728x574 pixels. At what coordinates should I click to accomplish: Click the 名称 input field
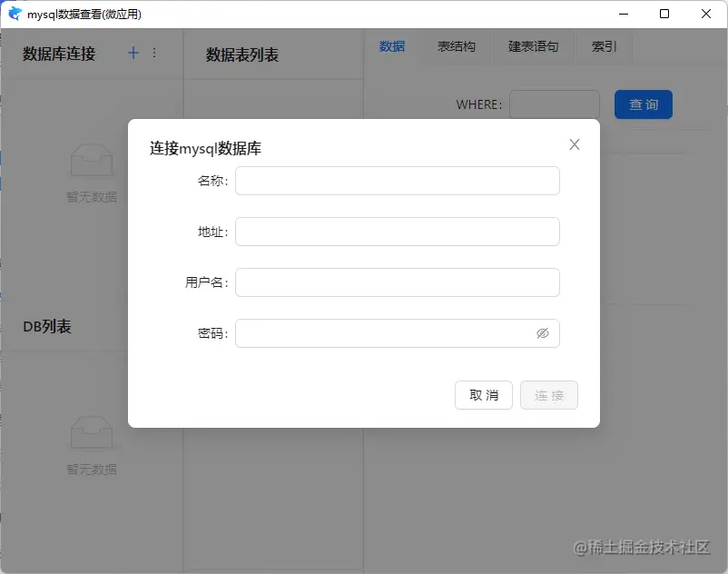(x=398, y=181)
